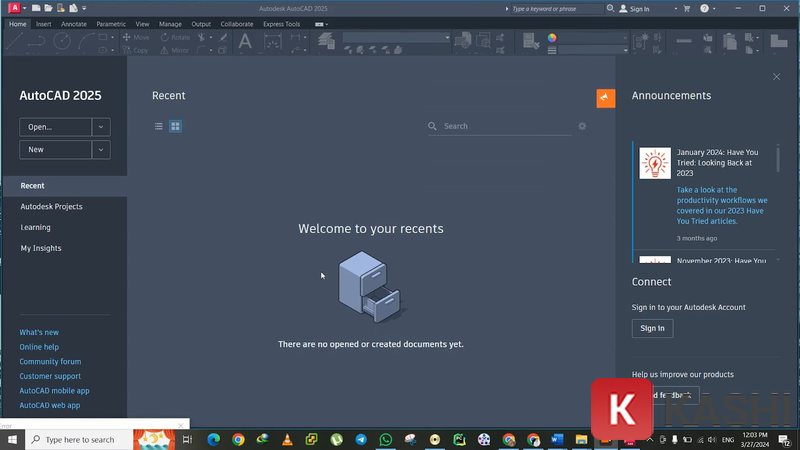
Task: Expand the Open button dropdown arrow
Action: [x=101, y=127]
